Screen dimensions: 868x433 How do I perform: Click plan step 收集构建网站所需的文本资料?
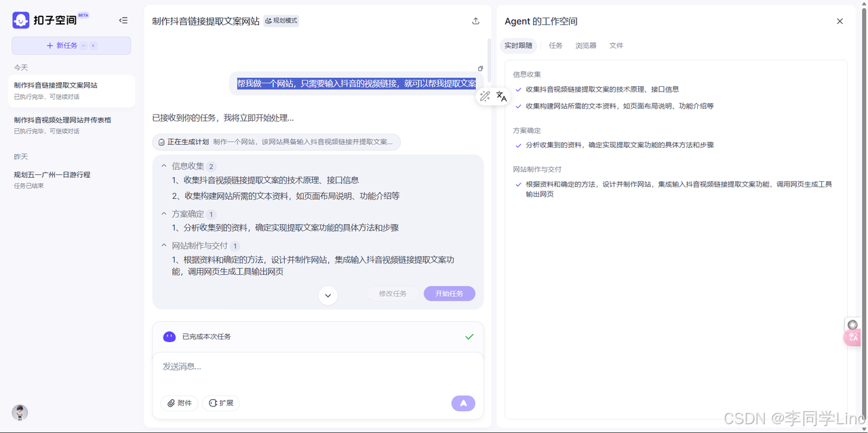[x=285, y=195]
